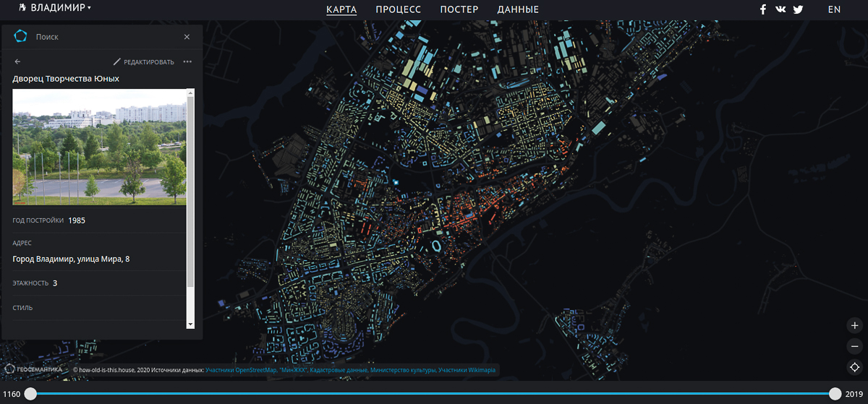Click the Поиск search field
The height and width of the screenshot is (404, 868).
pos(101,37)
